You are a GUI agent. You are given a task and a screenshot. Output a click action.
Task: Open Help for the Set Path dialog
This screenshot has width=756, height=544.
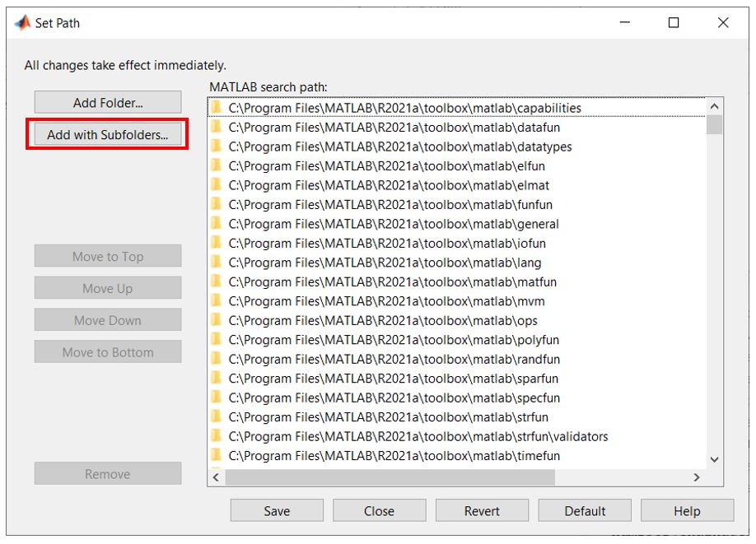[688, 510]
